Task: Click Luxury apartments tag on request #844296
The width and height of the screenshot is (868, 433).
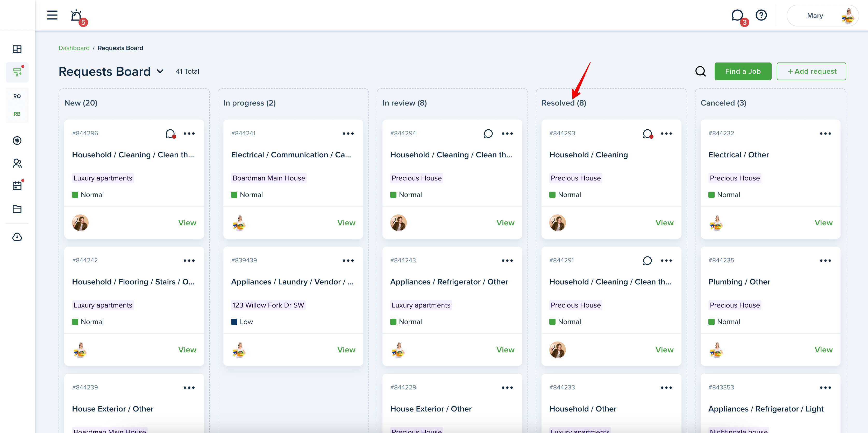Action: pos(103,178)
